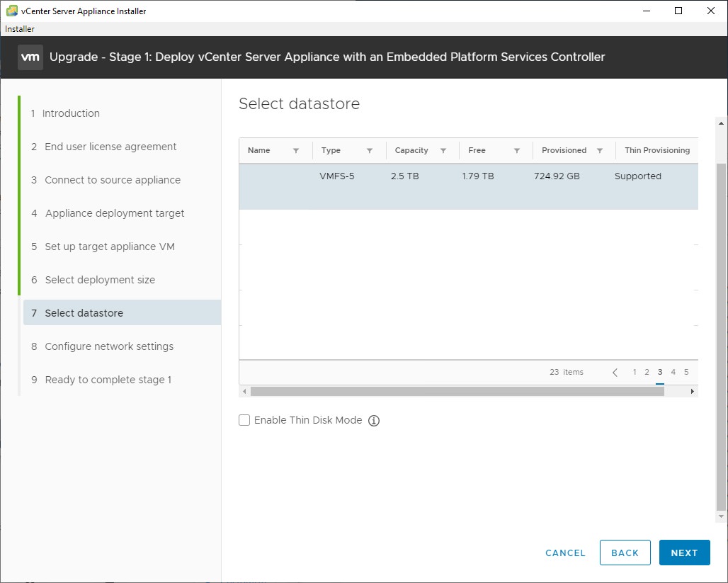Click the vm logo icon in header
Screen dimensions: 728x583
point(30,57)
